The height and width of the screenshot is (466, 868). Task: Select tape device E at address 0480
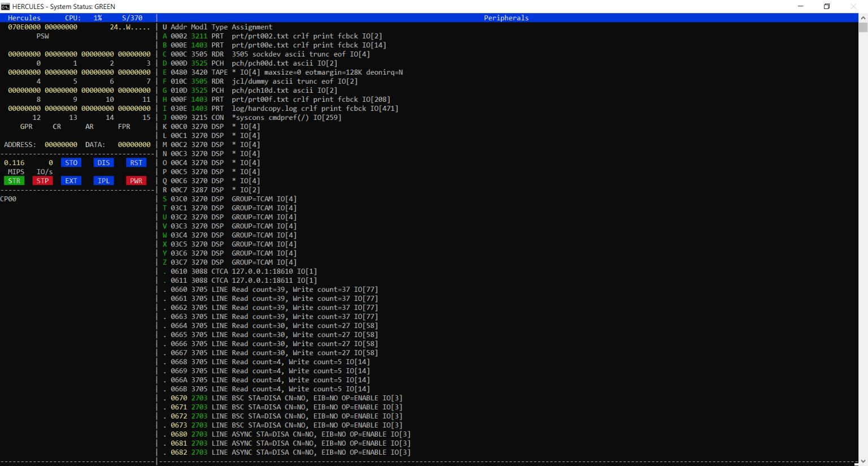point(165,72)
